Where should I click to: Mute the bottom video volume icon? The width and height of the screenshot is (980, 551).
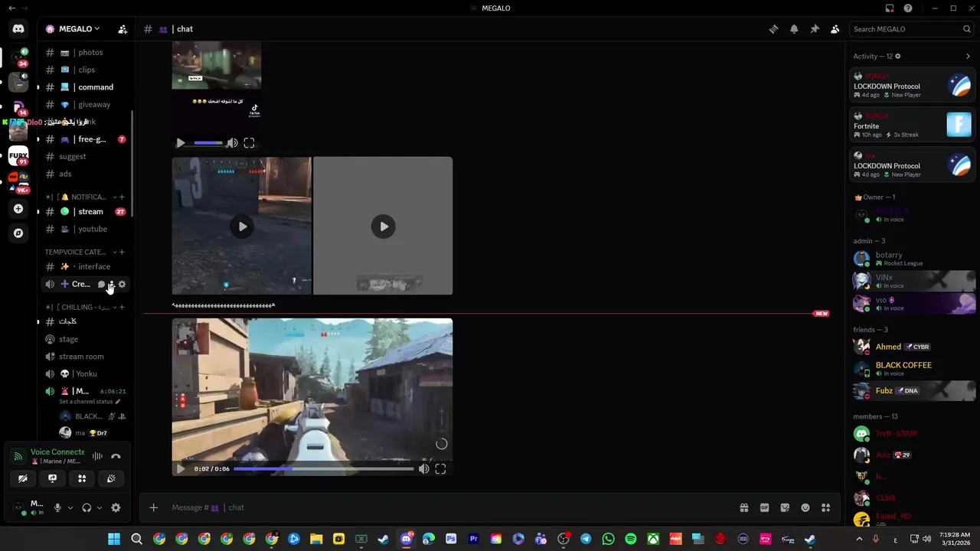point(423,469)
